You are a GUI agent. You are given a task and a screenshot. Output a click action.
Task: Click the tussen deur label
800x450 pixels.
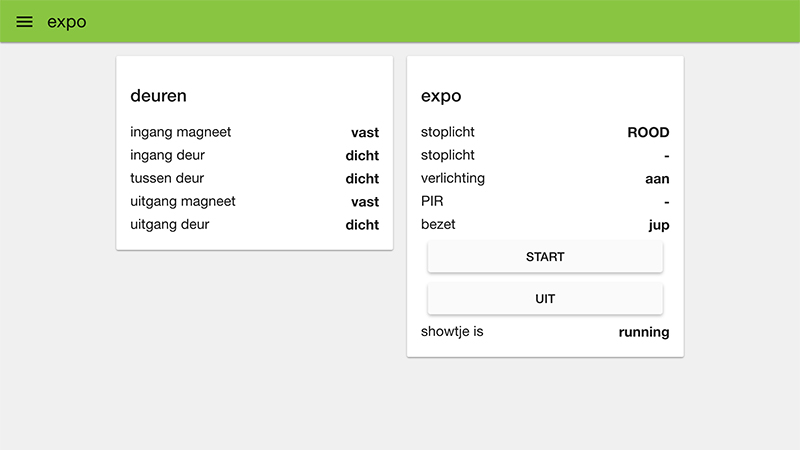(x=167, y=178)
